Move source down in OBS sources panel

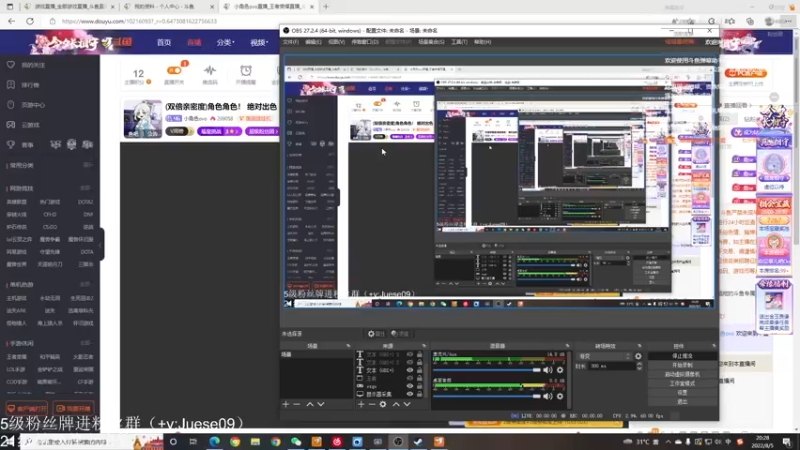coord(407,404)
